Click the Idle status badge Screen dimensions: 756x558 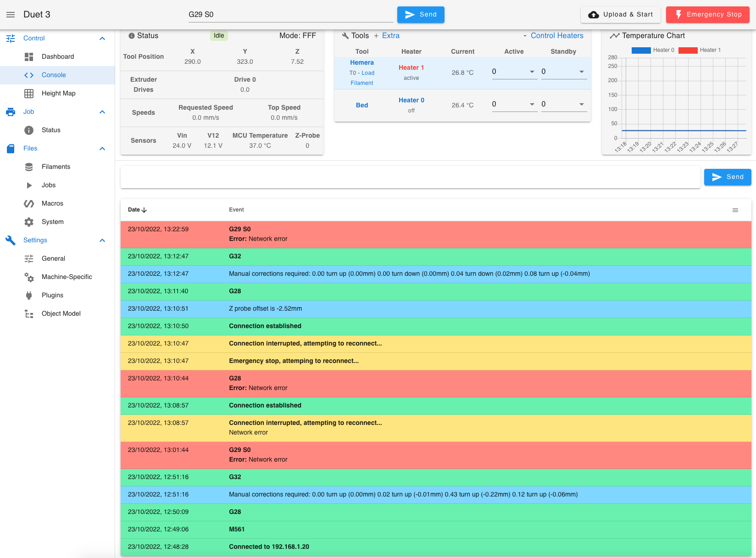[219, 36]
